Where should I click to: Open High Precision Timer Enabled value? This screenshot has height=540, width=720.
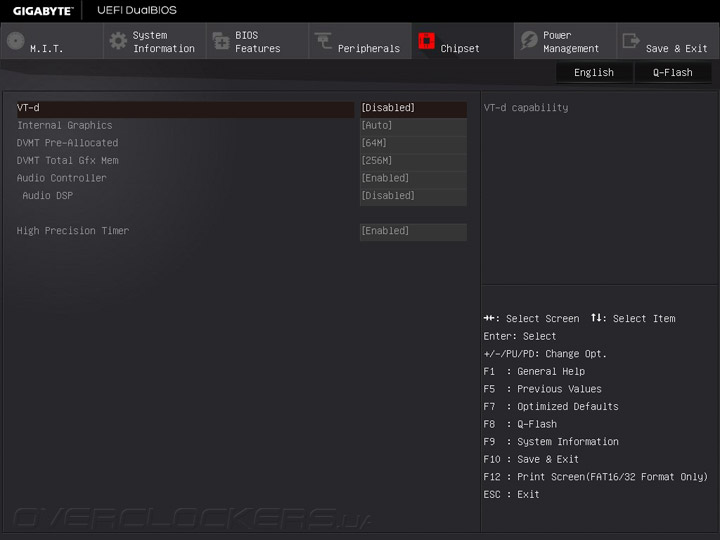[413, 231]
